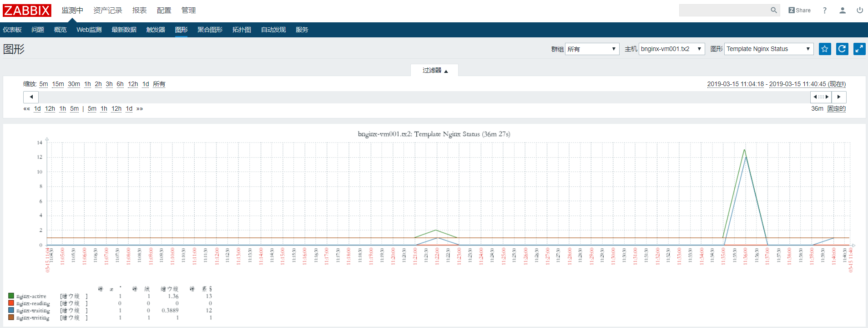
Task: Zoom to 5m in 缩放 row
Action: [44, 84]
